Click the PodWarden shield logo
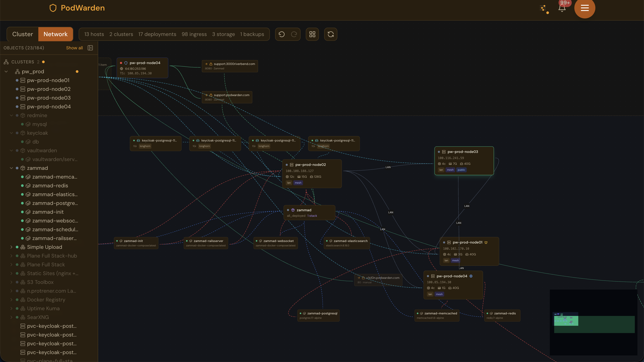The width and height of the screenshot is (644, 362). [53, 8]
